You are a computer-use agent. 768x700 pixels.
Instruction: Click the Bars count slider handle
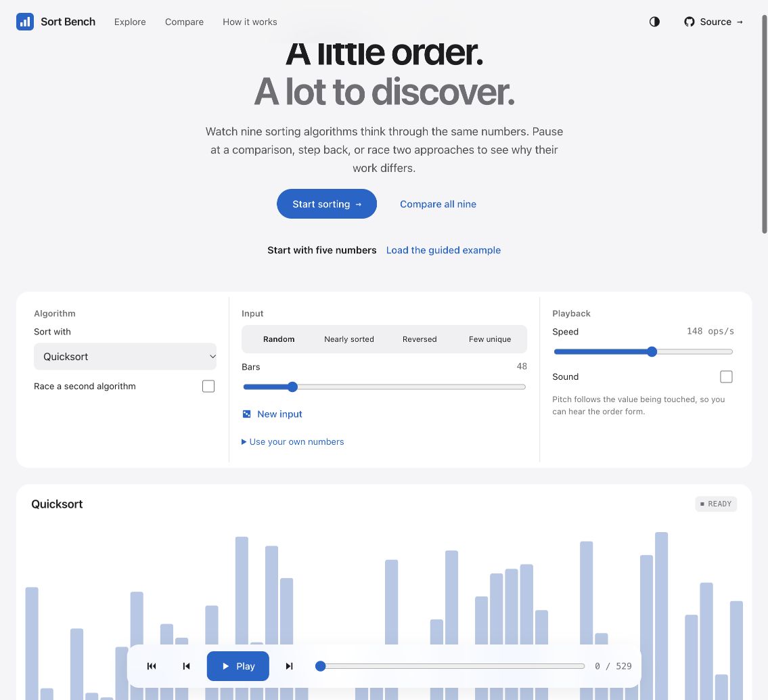tap(292, 387)
